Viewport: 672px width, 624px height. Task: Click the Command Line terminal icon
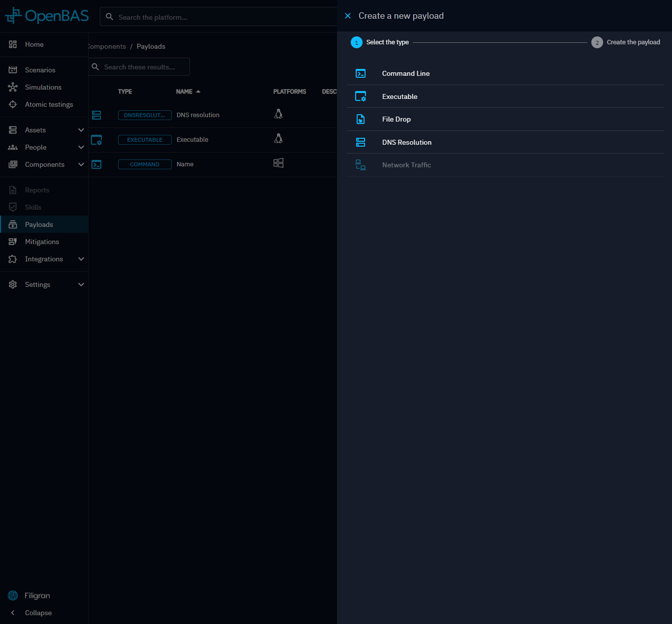[x=360, y=73]
